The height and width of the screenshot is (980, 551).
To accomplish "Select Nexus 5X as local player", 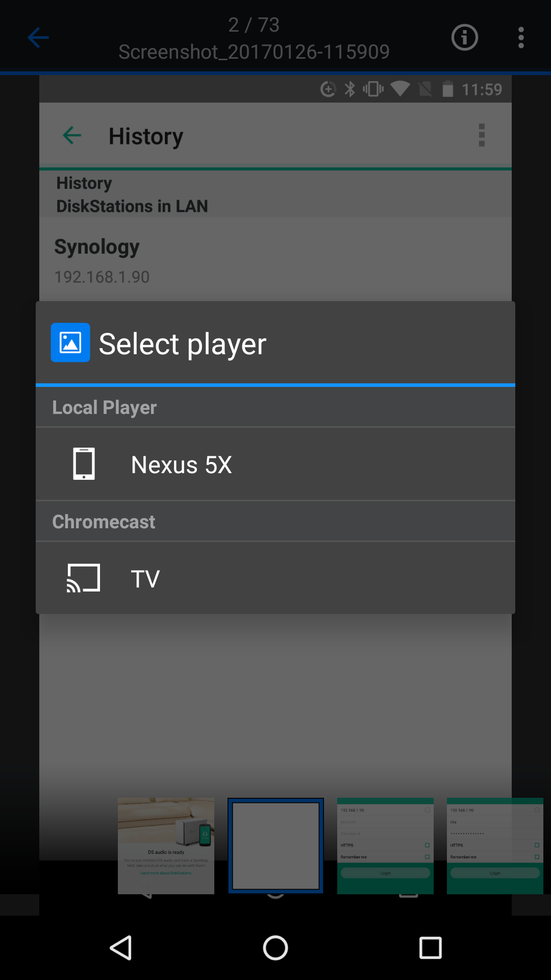I will (275, 464).
